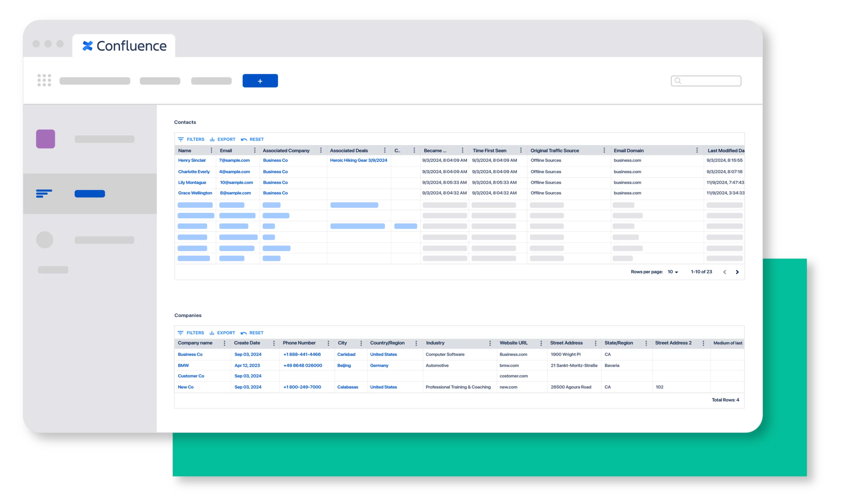Open the app switcher grid icon
This screenshot has height=504, width=853.
tap(44, 81)
